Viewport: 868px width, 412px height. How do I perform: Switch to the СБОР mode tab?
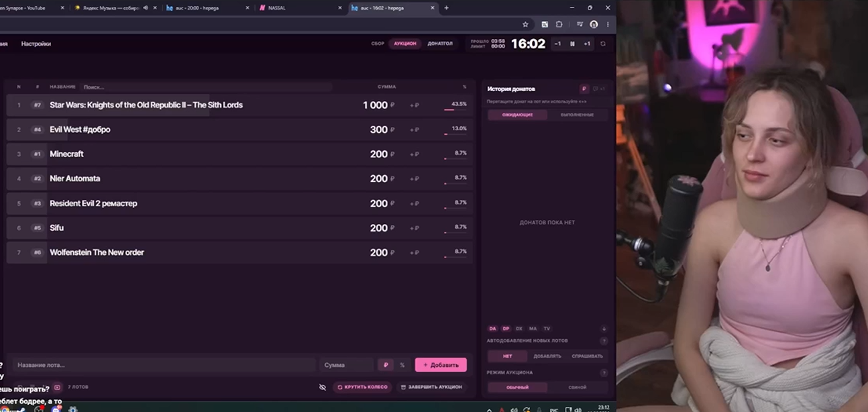(378, 44)
